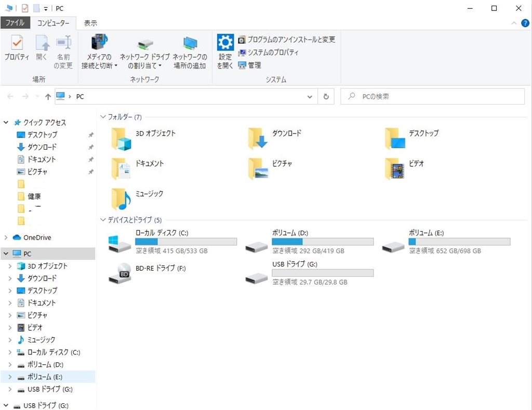Click the C: drive usage bar
This screenshot has width=532, height=410.
click(x=186, y=242)
